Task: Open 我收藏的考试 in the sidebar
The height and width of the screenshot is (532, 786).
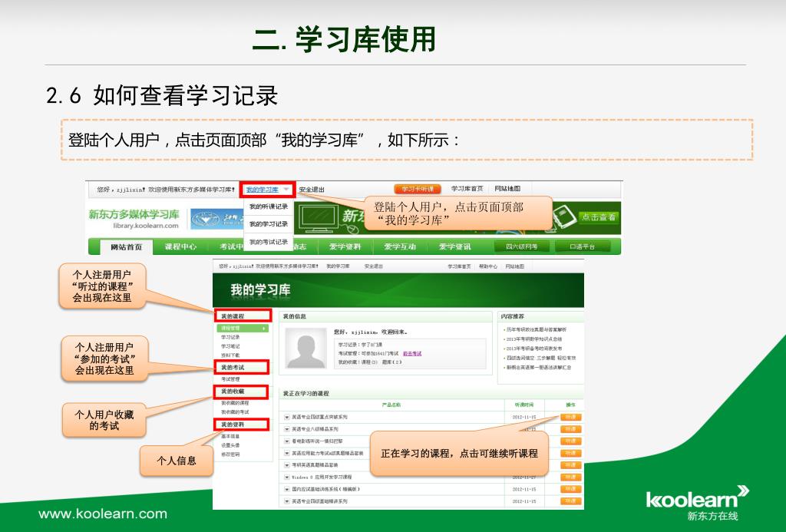Action: (x=235, y=412)
